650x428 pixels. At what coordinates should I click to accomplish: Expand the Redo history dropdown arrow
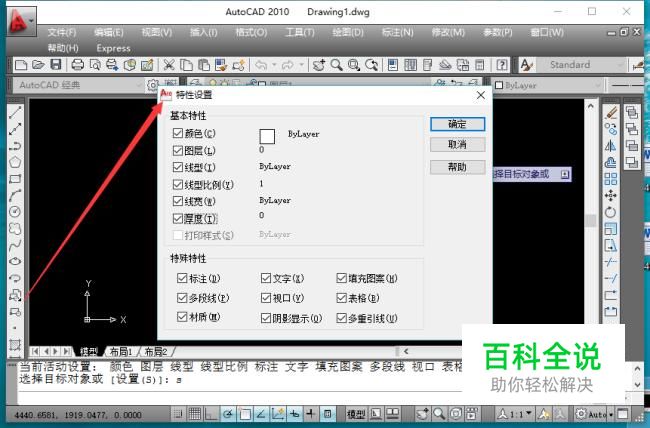pyautogui.click(x=301, y=65)
